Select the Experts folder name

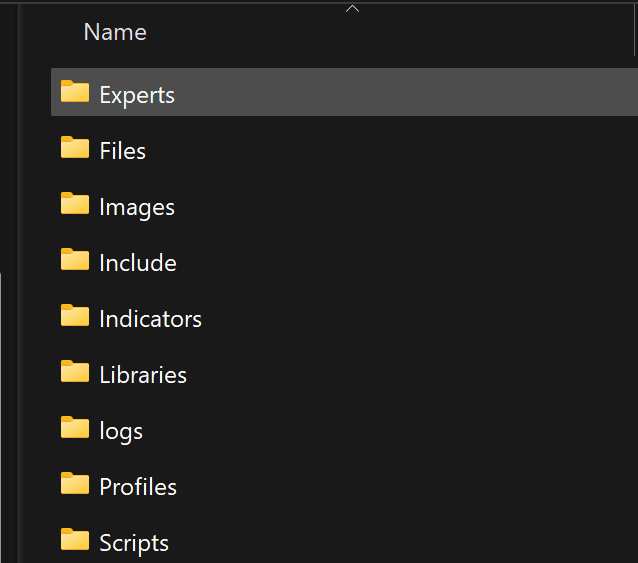click(137, 96)
